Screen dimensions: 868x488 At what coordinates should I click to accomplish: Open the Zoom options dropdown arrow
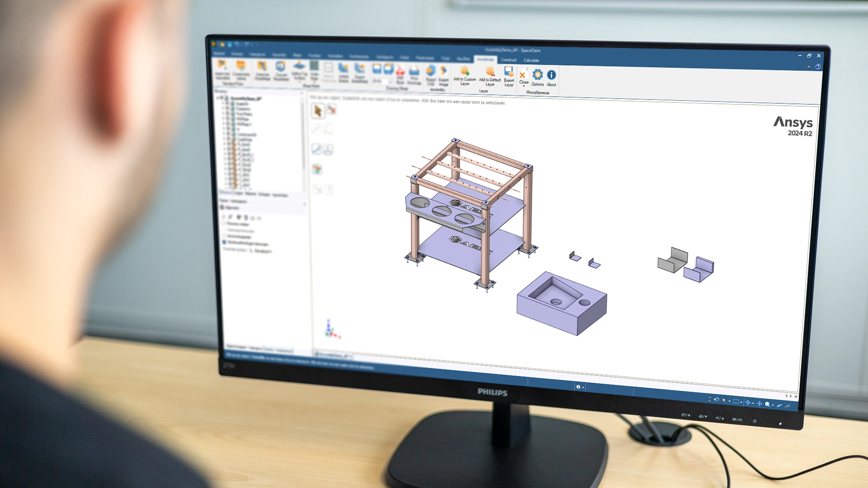[773, 405]
